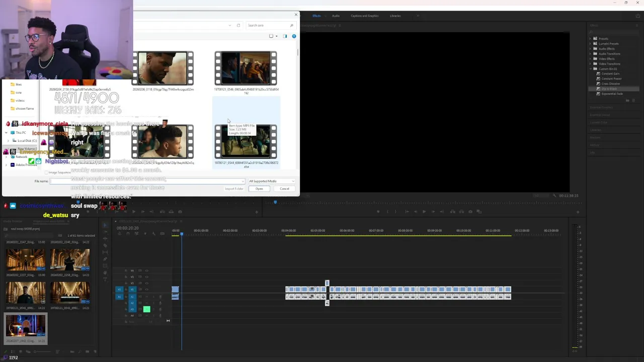Viewport: 644px width, 362px height.
Task: Play the Source monitor
Action: 134,212
